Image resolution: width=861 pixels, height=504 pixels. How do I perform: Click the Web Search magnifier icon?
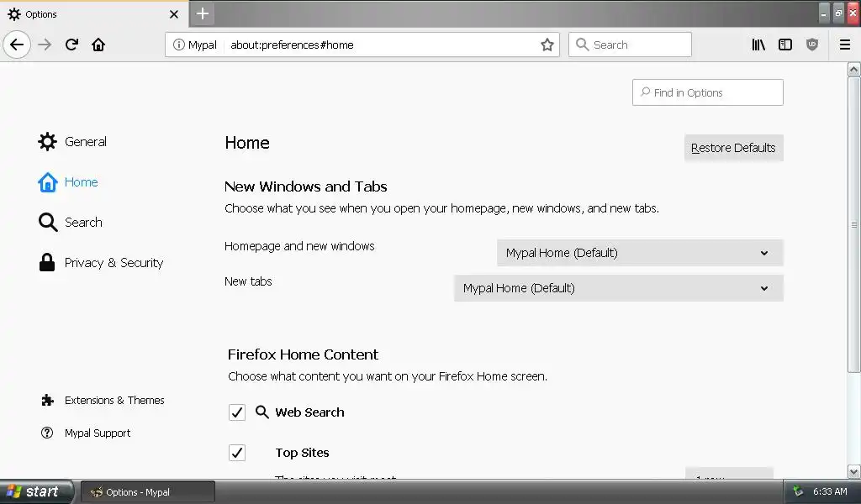262,412
